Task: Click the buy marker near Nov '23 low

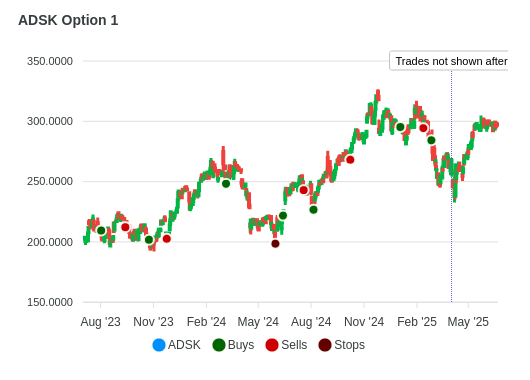Action: 149,240
